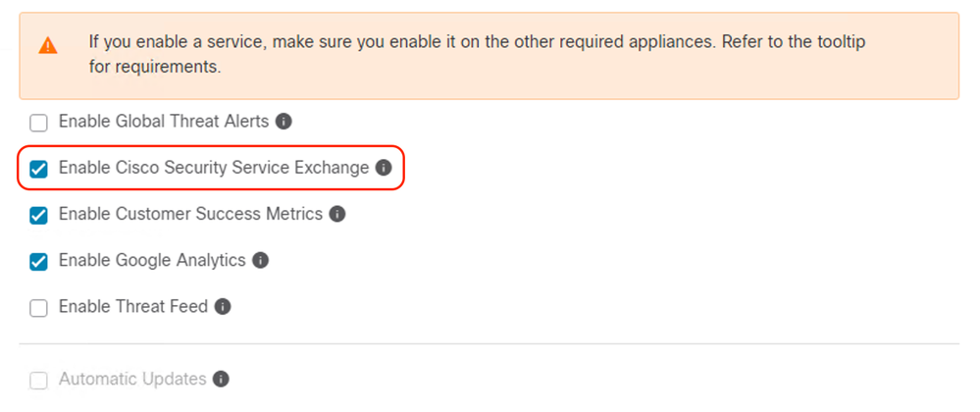Image resolution: width=980 pixels, height=412 pixels.
Task: View the Google Analytics info tooltip icon
Action: tap(260, 260)
